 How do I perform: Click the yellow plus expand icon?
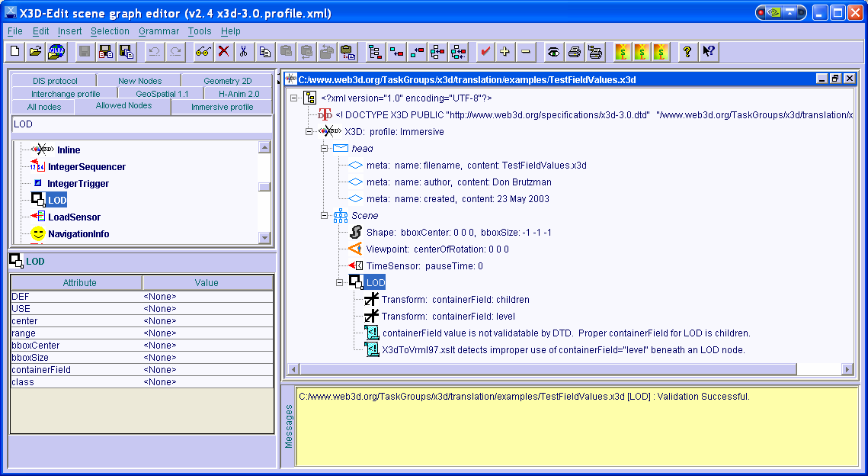tap(504, 52)
